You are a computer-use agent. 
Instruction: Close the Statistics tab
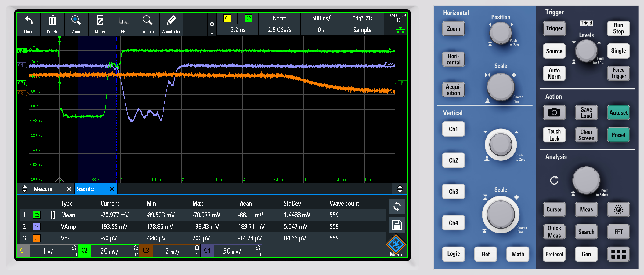[x=112, y=189]
